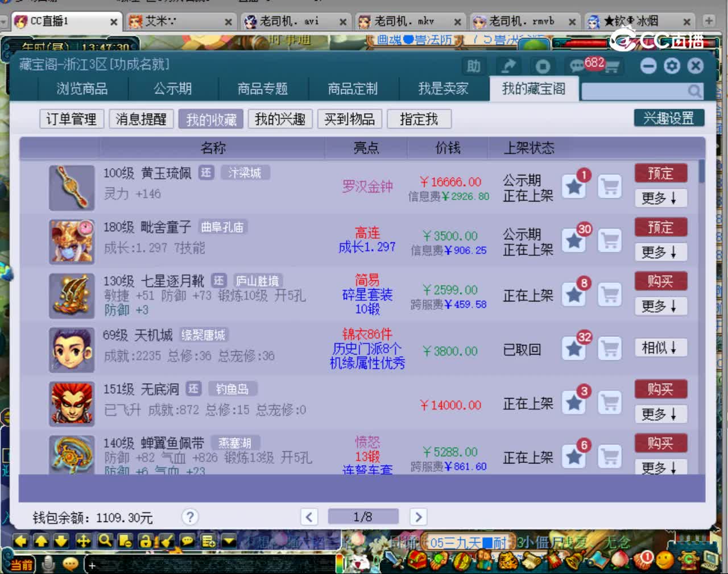Click the peach icon in bottom bar

[620, 561]
